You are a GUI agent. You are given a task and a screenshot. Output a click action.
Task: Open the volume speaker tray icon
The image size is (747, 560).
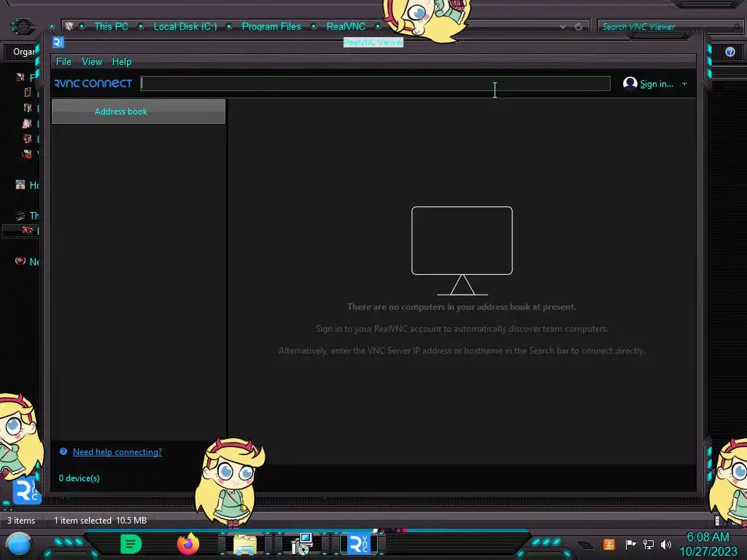tap(665, 544)
